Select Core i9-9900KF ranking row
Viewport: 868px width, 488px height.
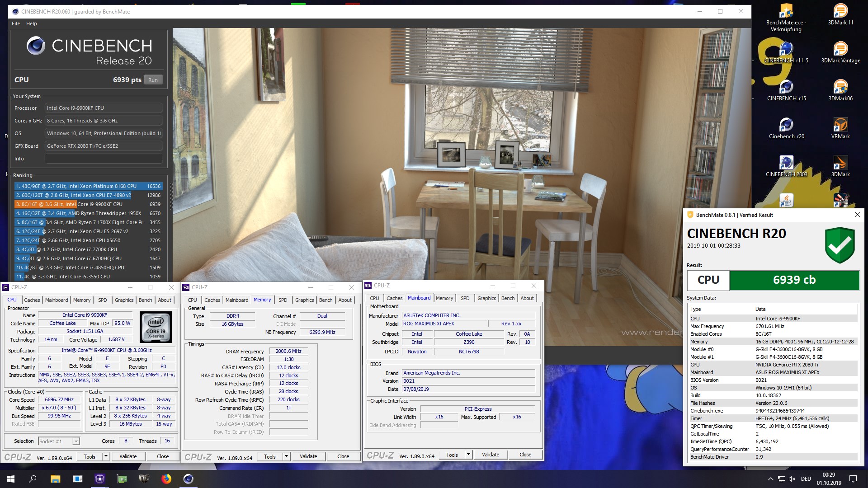[88, 204]
